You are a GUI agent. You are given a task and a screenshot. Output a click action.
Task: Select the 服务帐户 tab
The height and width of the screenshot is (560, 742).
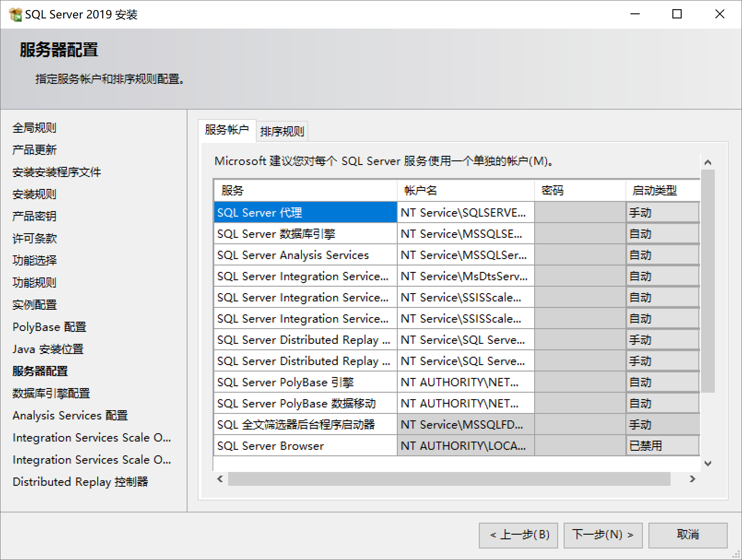tap(227, 130)
